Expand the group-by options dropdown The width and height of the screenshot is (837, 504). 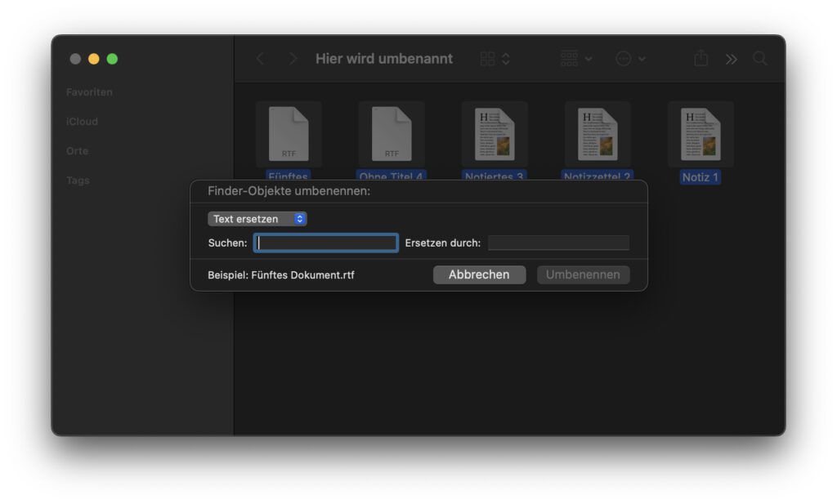point(576,59)
